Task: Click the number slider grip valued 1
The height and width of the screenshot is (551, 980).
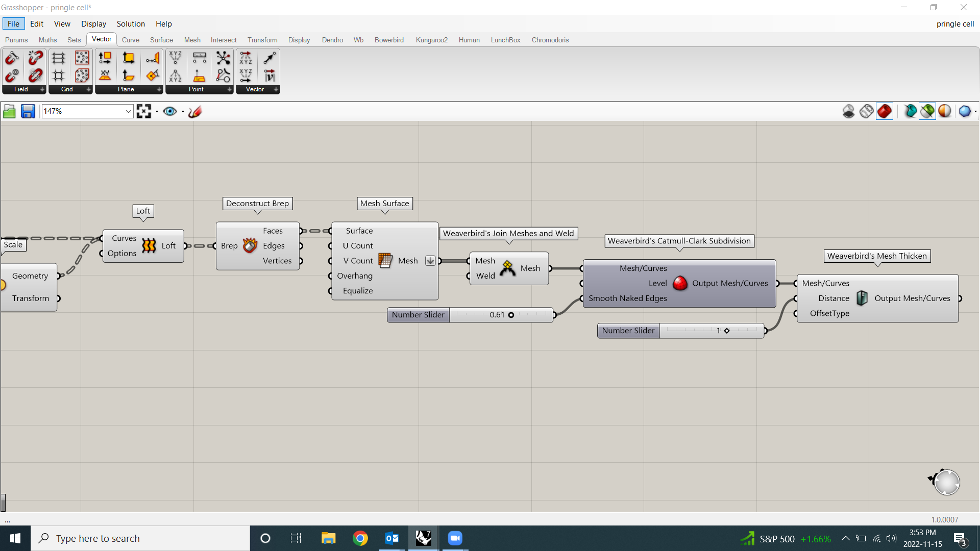Action: point(727,331)
